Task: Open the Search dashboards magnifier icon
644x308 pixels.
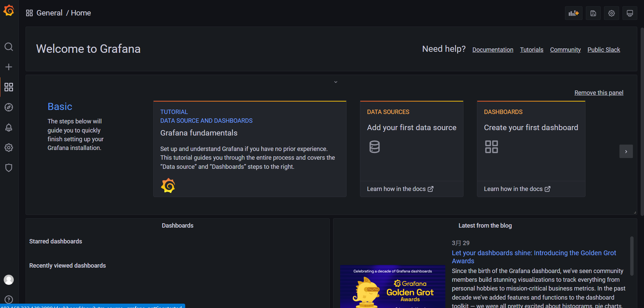Action: (9, 47)
